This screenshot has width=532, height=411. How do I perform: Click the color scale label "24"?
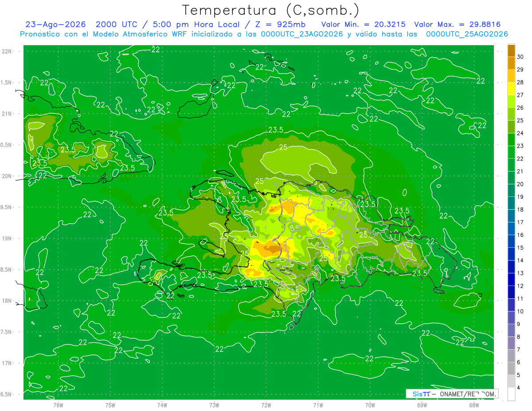(x=520, y=133)
